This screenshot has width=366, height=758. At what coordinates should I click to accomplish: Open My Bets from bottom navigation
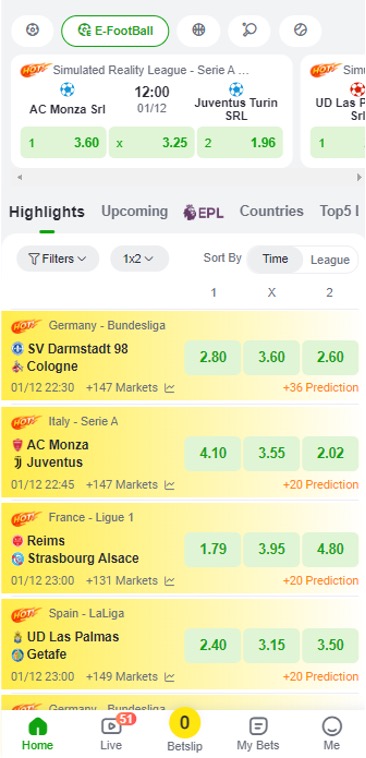[x=258, y=733]
